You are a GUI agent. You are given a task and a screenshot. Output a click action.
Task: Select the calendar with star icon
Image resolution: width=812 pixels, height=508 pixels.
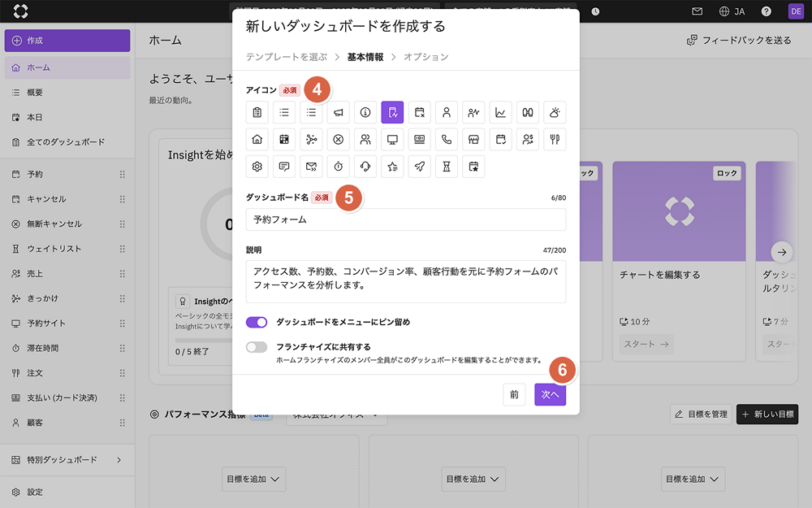point(473,167)
